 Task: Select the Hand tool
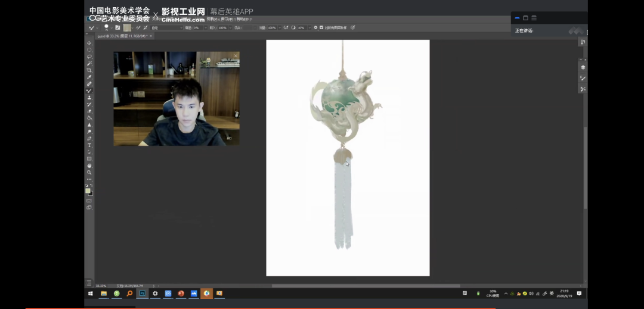pos(89,166)
